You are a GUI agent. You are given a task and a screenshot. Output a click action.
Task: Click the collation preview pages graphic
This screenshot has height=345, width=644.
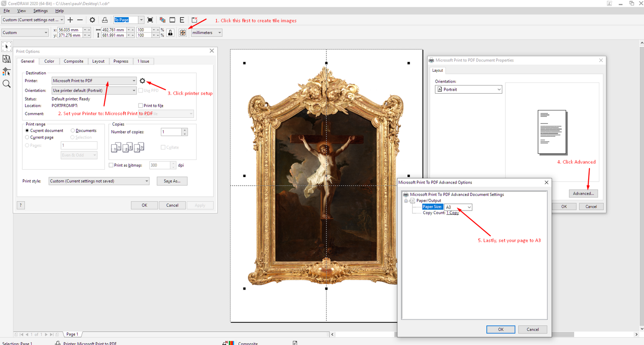[128, 147]
